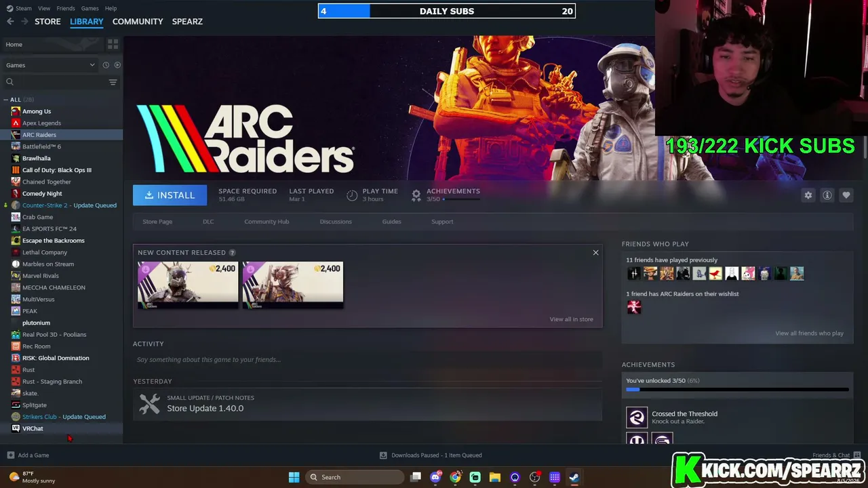
Task: View ARC Raiders achievements header icon
Action: click(416, 195)
